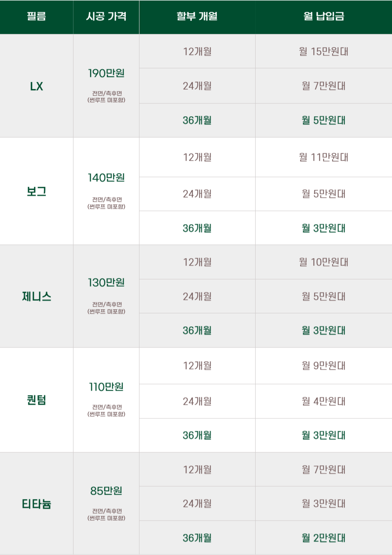Click the 140만원 price for 보그
The height and width of the screenshot is (555, 392).
pos(106,178)
